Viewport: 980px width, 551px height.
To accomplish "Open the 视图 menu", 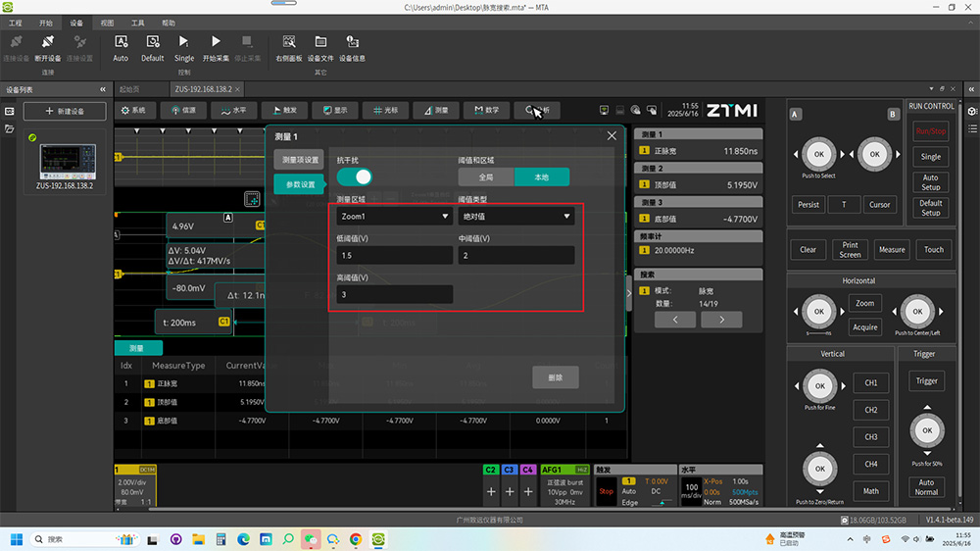I will tap(108, 22).
